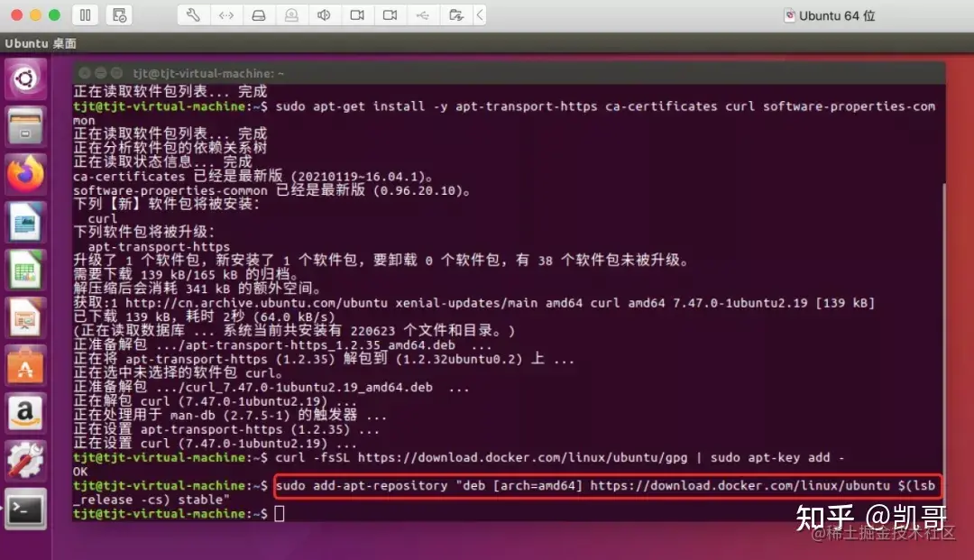Click the '正在处理用于 man-db (2.7.5-1)' line

230,416
